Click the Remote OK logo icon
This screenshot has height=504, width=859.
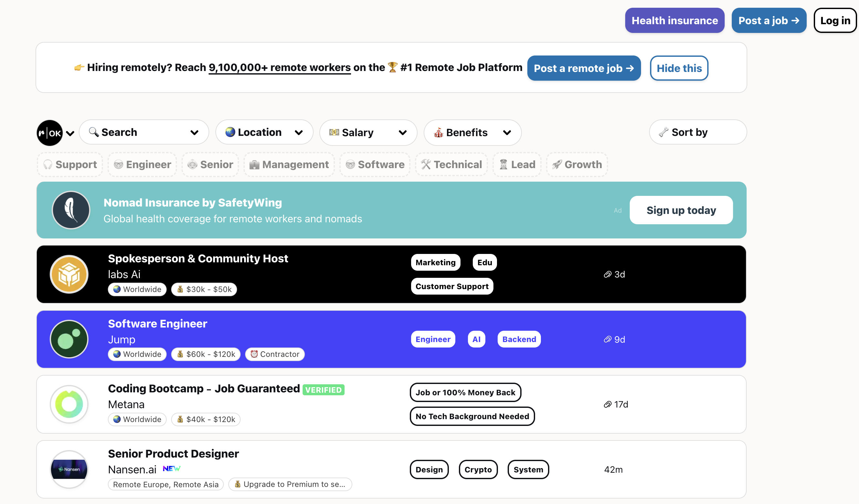click(50, 133)
